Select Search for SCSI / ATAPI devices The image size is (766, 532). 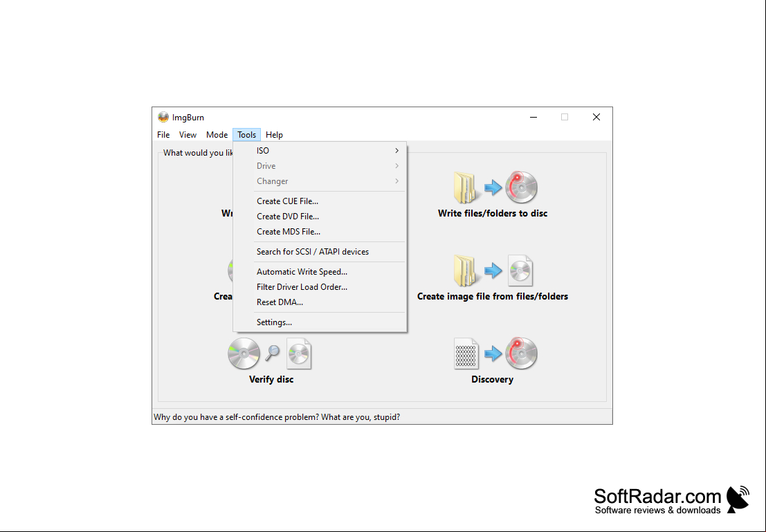point(320,252)
